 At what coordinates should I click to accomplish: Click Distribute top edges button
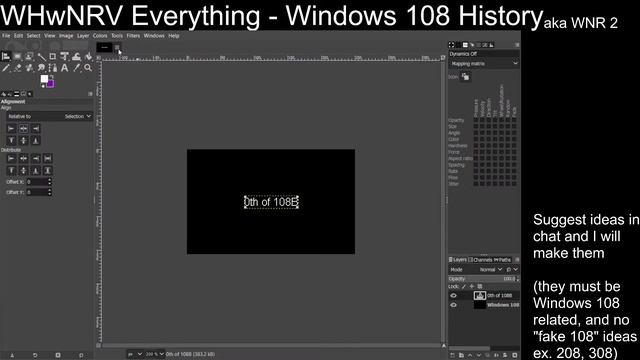(x=11, y=170)
